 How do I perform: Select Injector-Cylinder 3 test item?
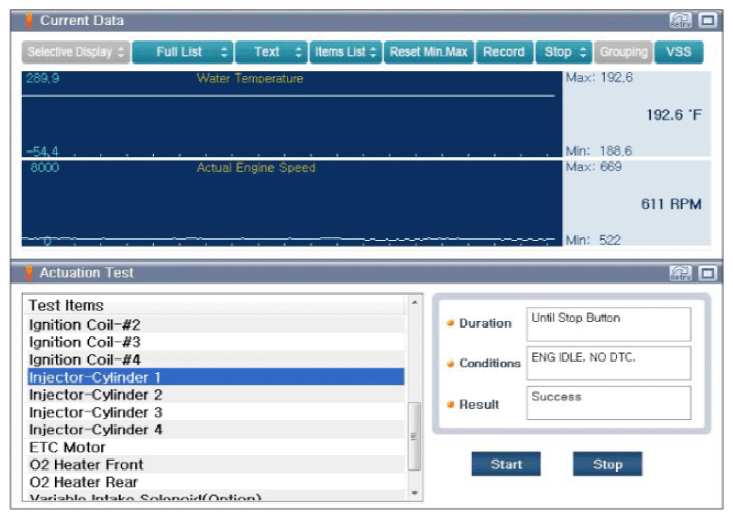point(216,412)
